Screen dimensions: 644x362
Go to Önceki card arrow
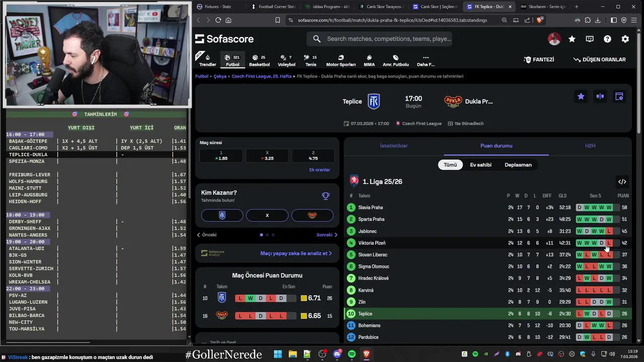[207, 235]
